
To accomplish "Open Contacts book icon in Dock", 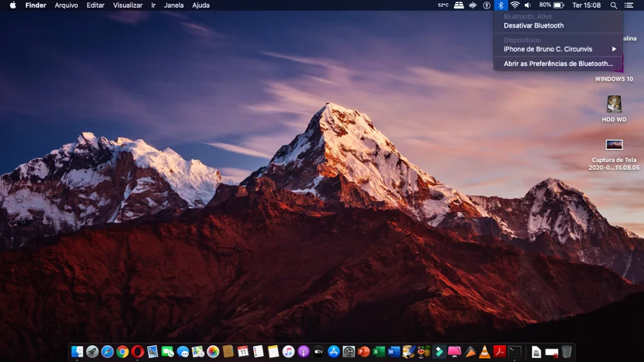I will (228, 352).
